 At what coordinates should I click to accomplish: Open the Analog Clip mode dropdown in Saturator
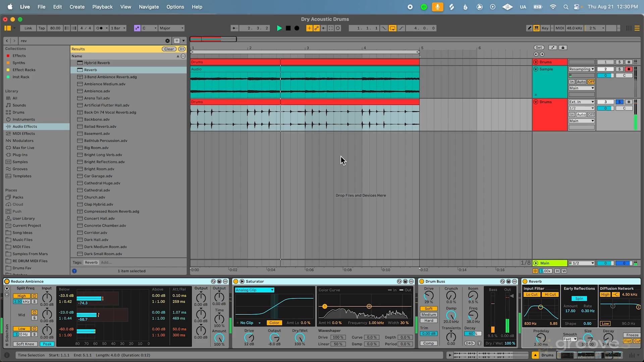[x=254, y=290]
